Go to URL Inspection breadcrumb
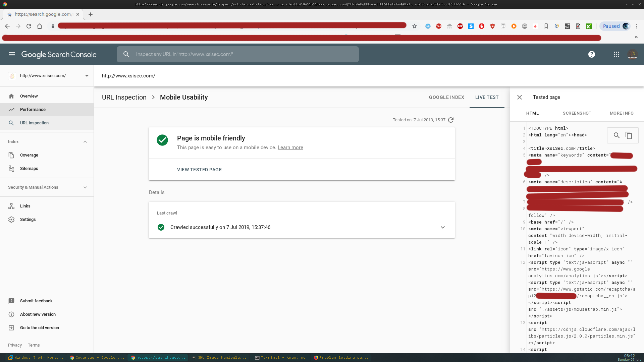 click(x=124, y=97)
